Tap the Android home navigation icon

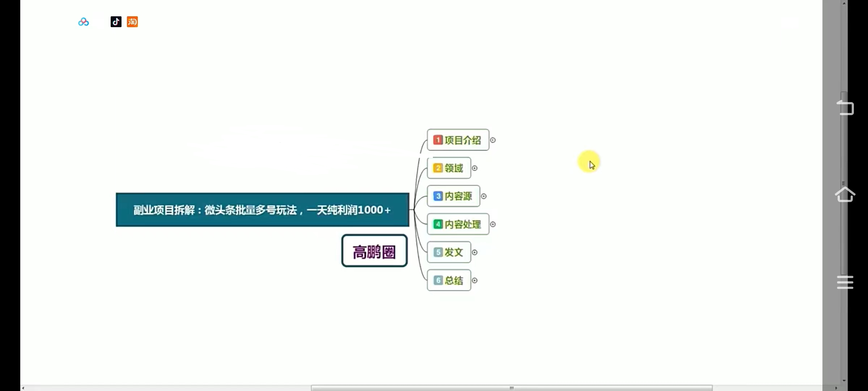click(x=845, y=194)
